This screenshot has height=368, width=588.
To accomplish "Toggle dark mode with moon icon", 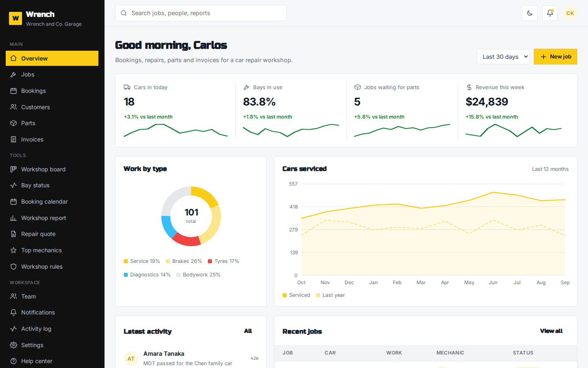I will 530,13.
